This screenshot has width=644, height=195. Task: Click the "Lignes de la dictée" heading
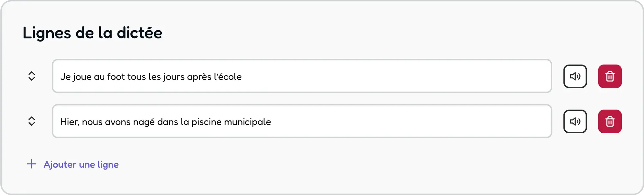coord(92,33)
